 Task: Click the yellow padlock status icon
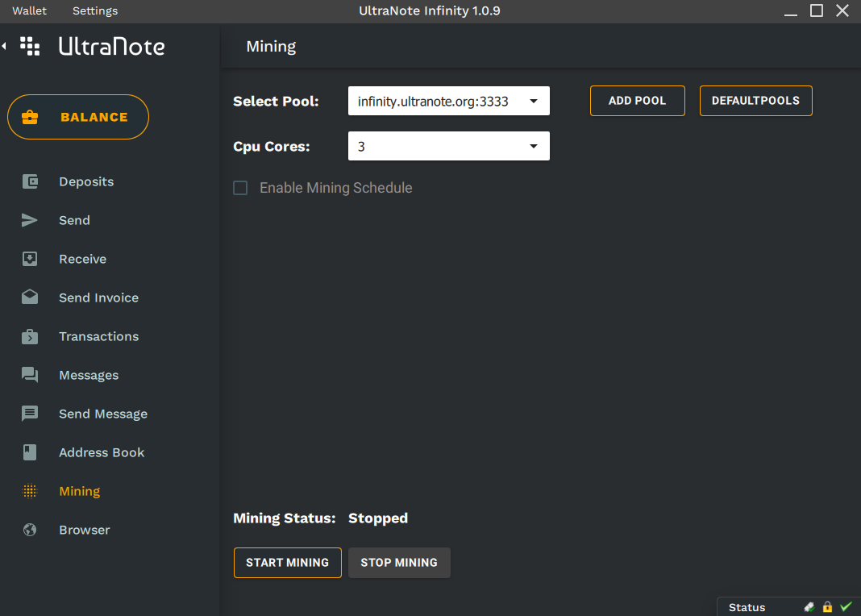(x=827, y=606)
